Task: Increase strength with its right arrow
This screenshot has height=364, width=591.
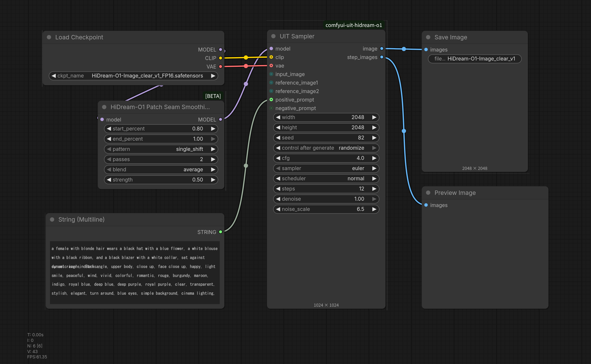Action: pyautogui.click(x=213, y=180)
